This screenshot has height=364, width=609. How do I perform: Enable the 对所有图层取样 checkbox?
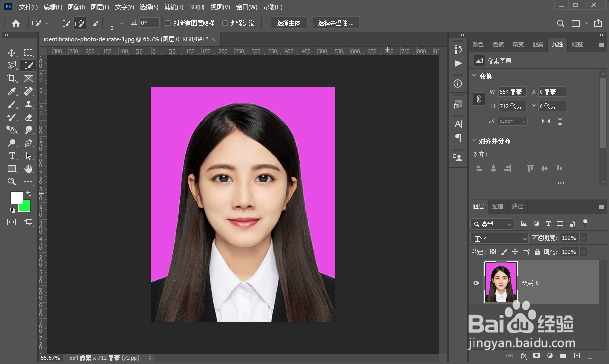click(x=167, y=23)
